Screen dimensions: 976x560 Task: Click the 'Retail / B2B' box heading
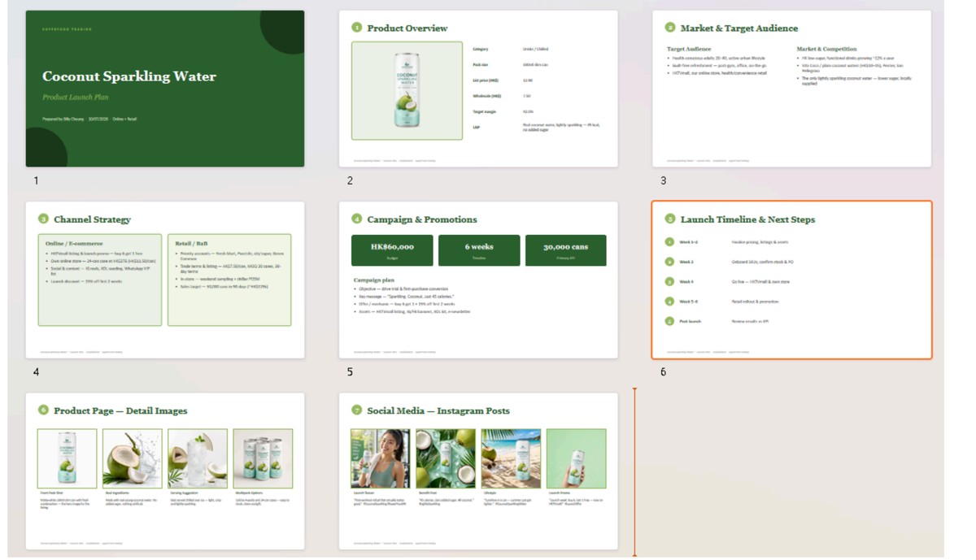coord(193,243)
